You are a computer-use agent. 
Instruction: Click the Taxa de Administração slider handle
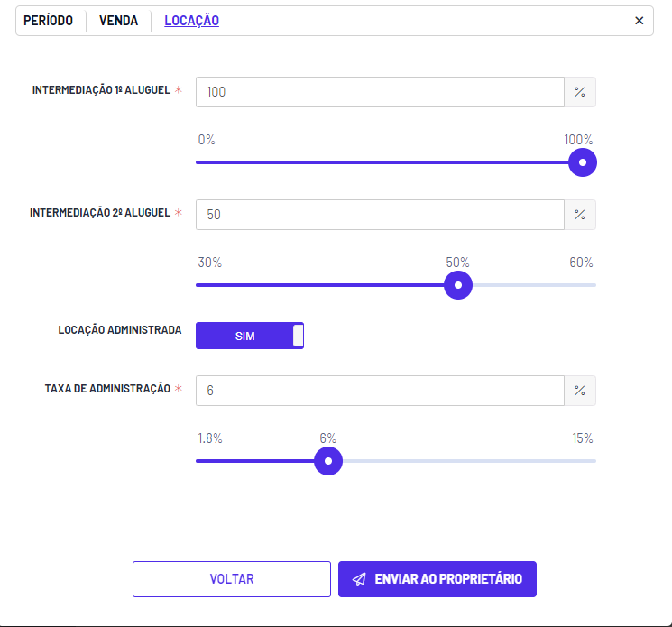coord(328,461)
